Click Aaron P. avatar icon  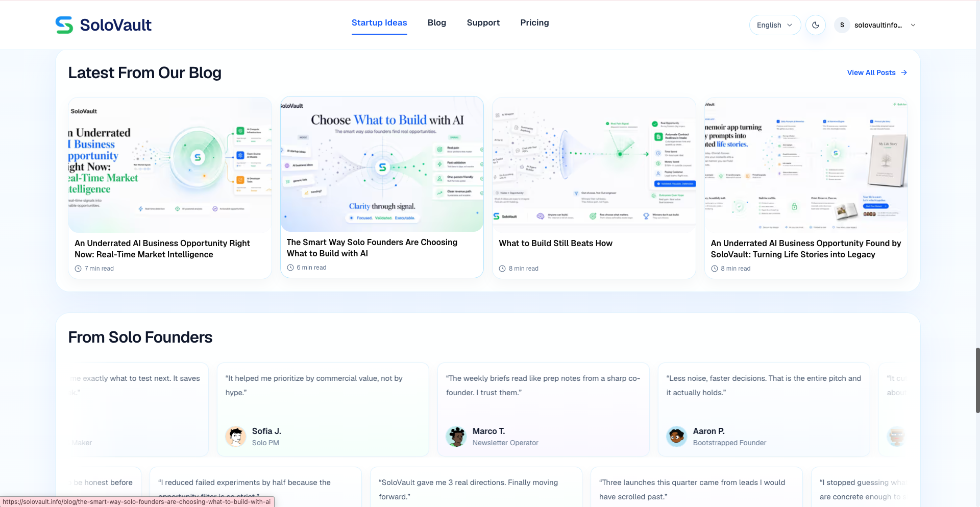click(x=677, y=437)
